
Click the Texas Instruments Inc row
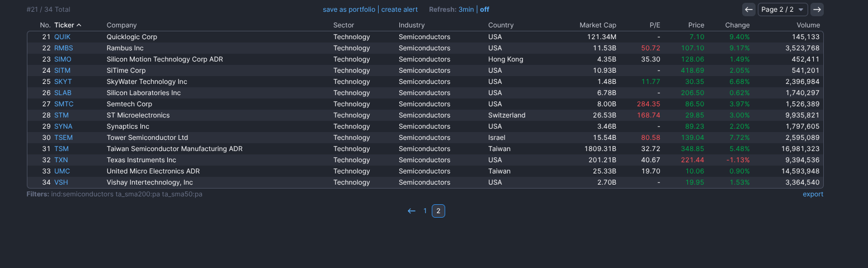click(x=141, y=160)
